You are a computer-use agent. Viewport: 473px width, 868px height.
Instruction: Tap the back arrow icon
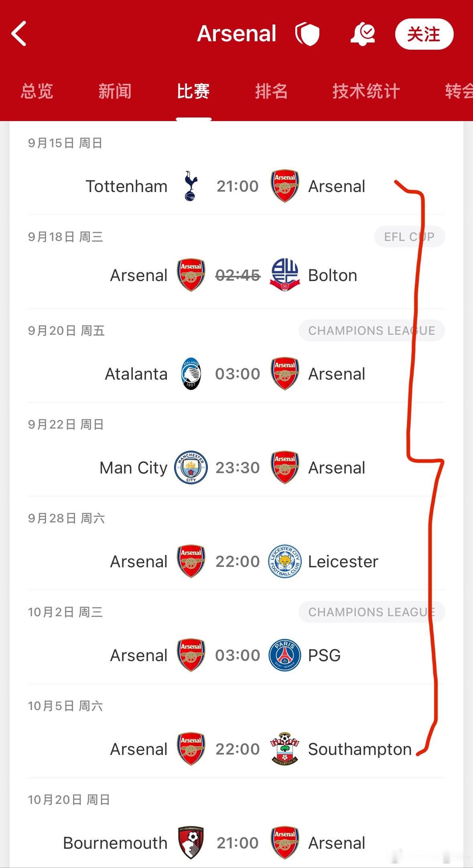tap(19, 34)
